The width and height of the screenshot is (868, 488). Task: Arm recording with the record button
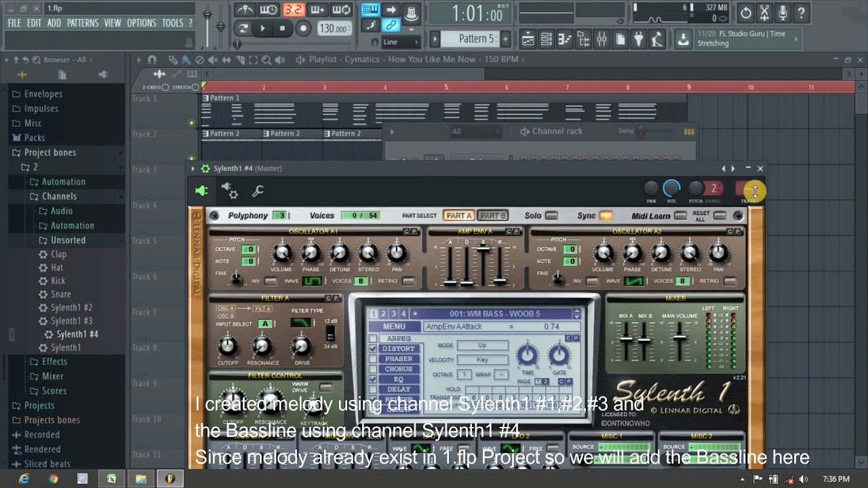(303, 28)
